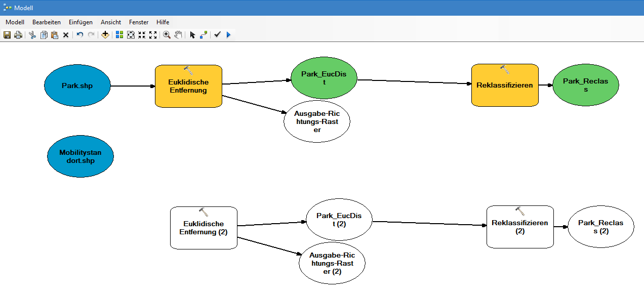Open the Einfügen menu

pyautogui.click(x=80, y=22)
